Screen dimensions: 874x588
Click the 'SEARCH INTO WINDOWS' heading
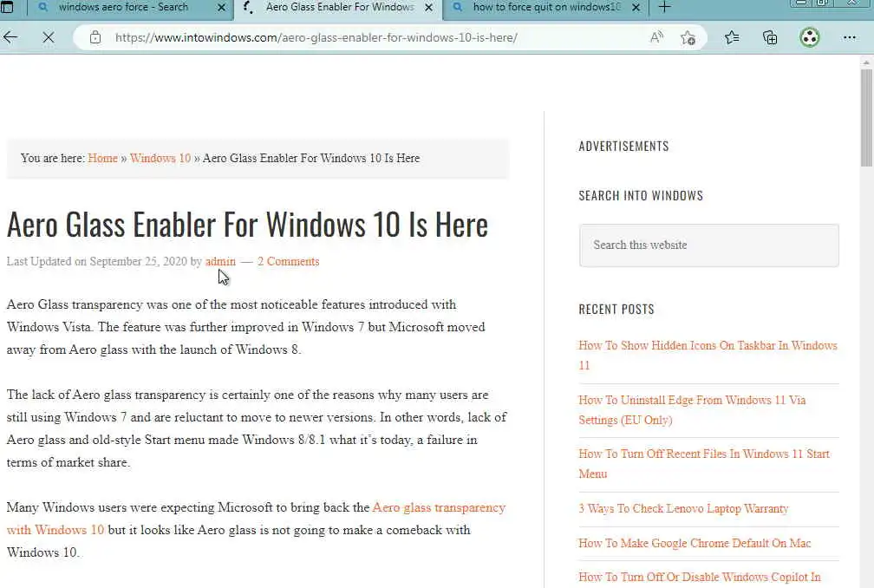point(641,196)
